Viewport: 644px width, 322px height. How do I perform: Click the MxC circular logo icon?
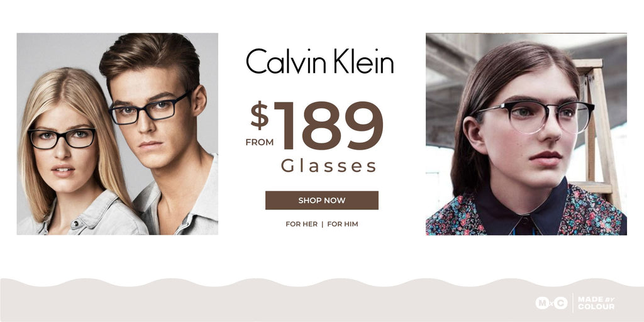552,303
